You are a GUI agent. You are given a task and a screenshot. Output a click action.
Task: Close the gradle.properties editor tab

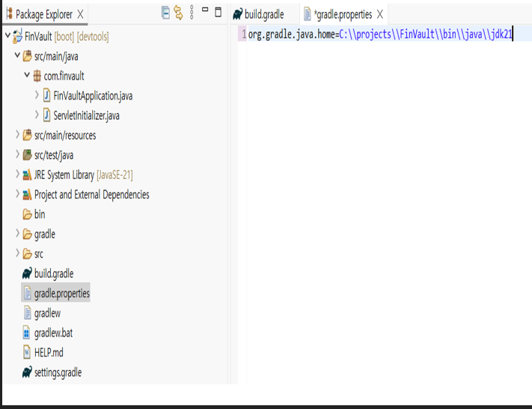click(x=380, y=14)
